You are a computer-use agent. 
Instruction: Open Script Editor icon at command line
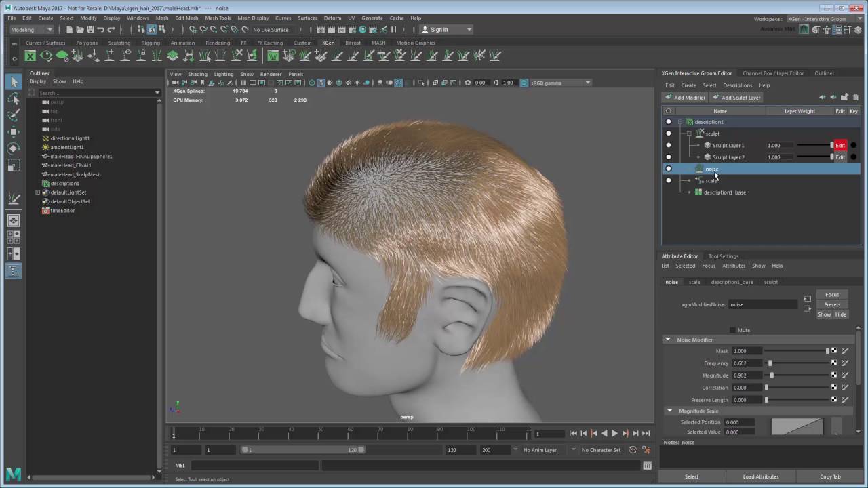(x=647, y=466)
